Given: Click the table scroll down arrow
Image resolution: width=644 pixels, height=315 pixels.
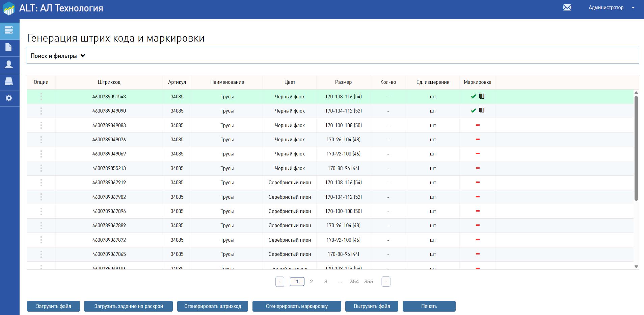Looking at the screenshot, I should click(636, 267).
